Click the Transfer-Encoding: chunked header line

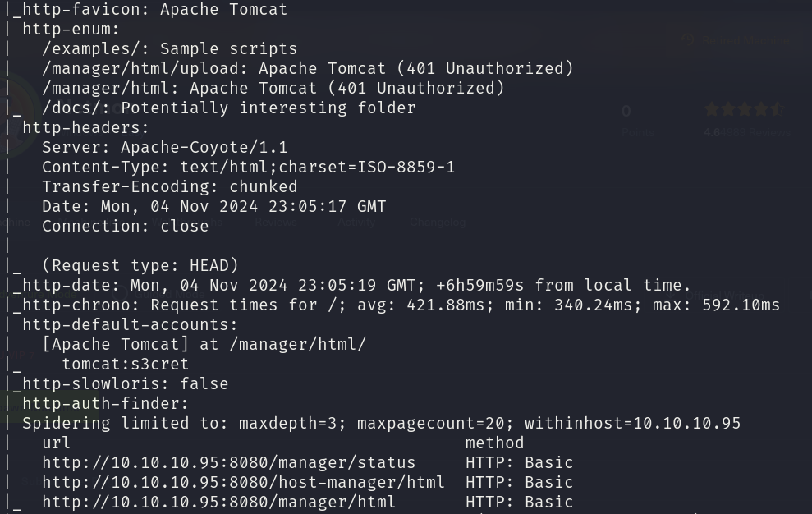coord(170,186)
